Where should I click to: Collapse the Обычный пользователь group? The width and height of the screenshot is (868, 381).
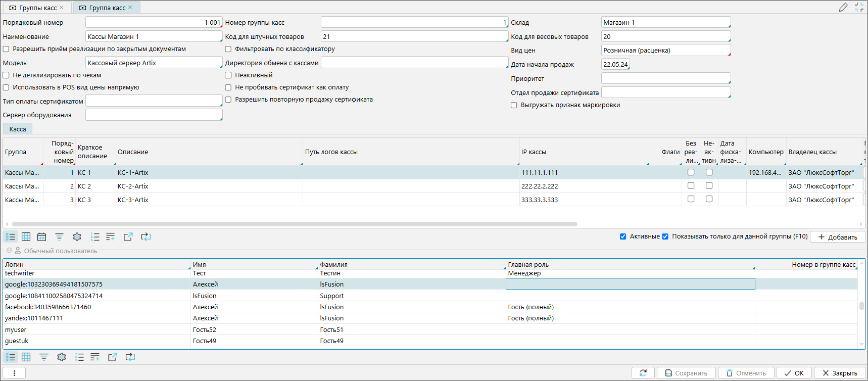9,251
